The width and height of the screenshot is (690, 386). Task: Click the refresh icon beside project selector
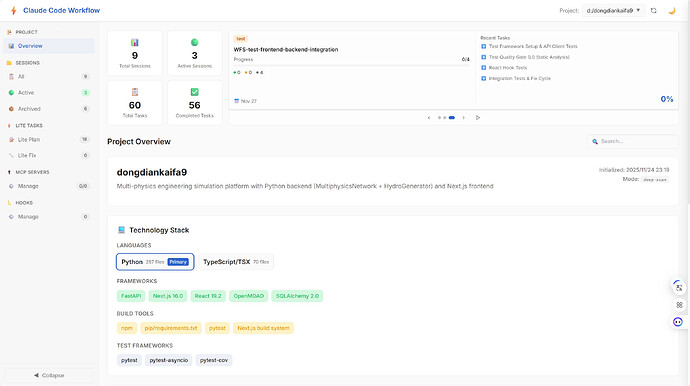653,11
